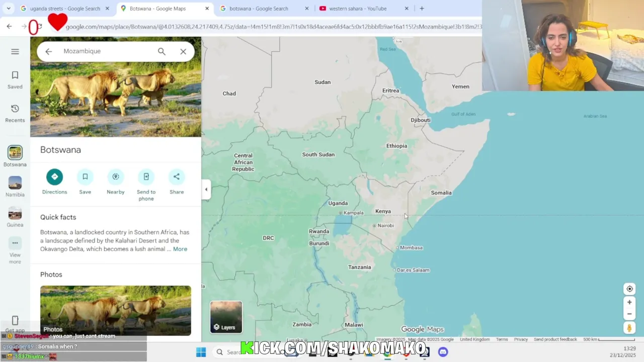Click United Kingdom in map footer

(474, 339)
